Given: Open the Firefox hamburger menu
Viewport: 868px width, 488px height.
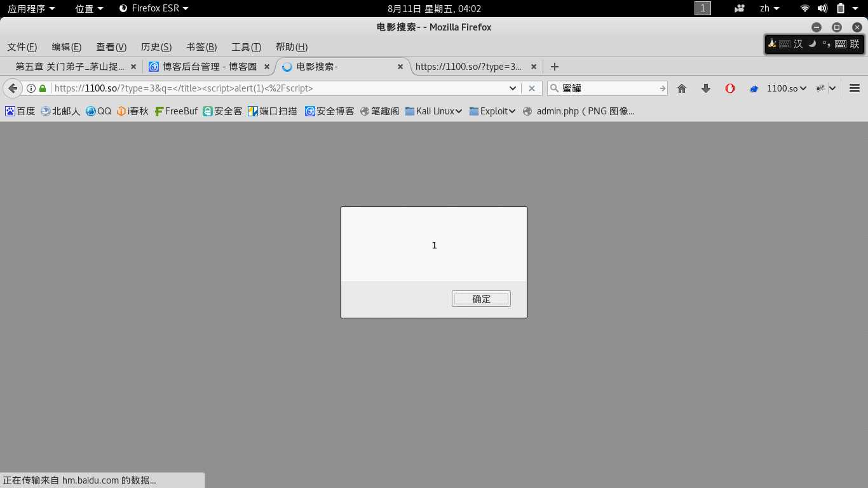Looking at the screenshot, I should 854,88.
